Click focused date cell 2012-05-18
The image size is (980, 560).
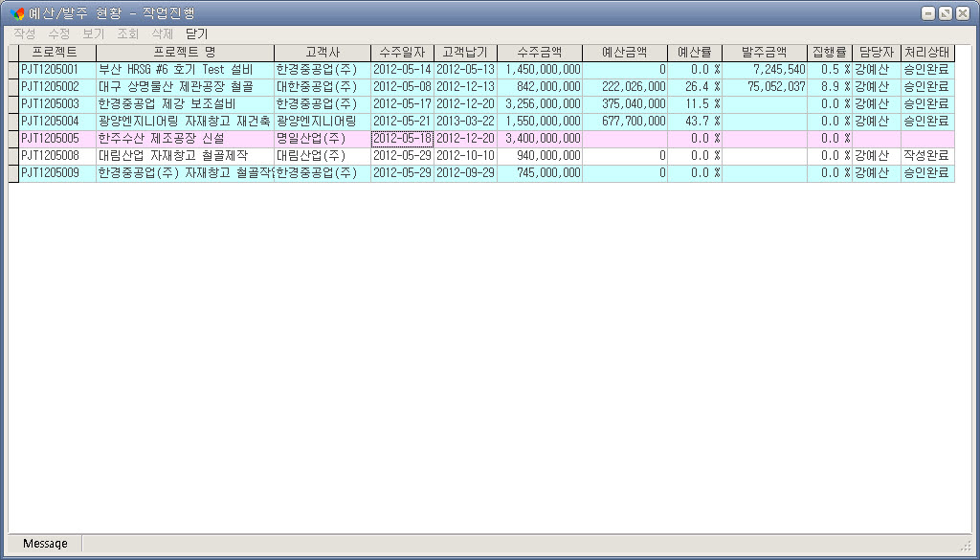pos(403,138)
